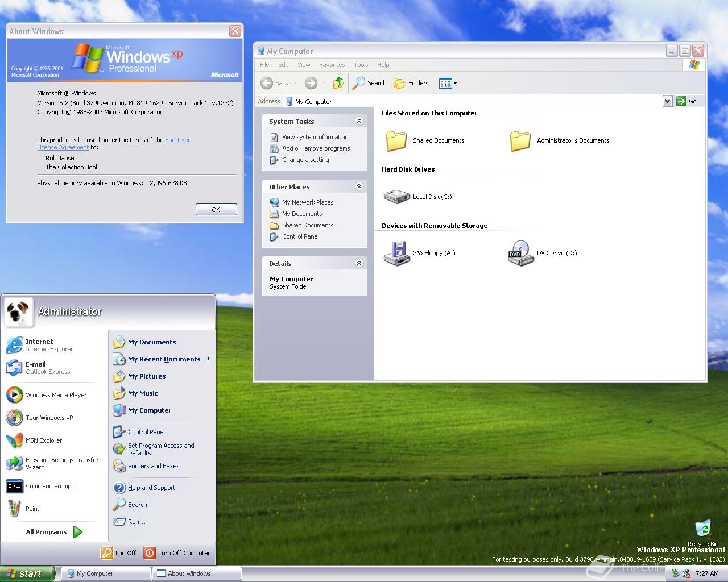728x582 pixels.
Task: Open the Help menu
Action: (x=383, y=65)
